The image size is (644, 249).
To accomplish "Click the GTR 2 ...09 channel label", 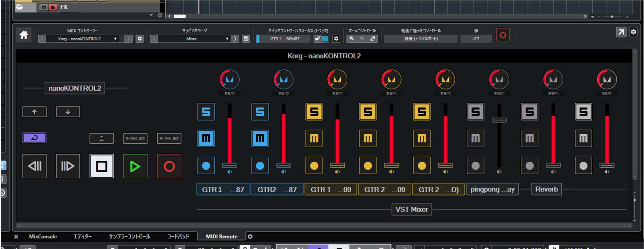I will tap(385, 189).
